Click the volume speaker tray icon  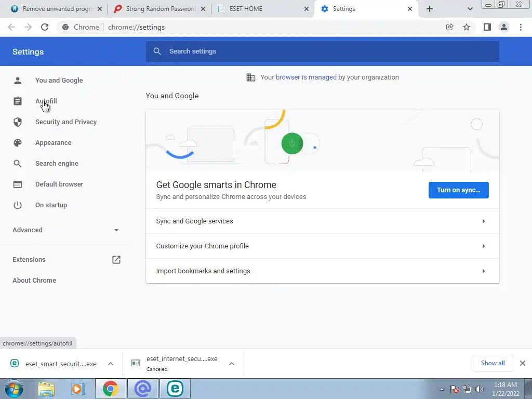[x=480, y=389]
